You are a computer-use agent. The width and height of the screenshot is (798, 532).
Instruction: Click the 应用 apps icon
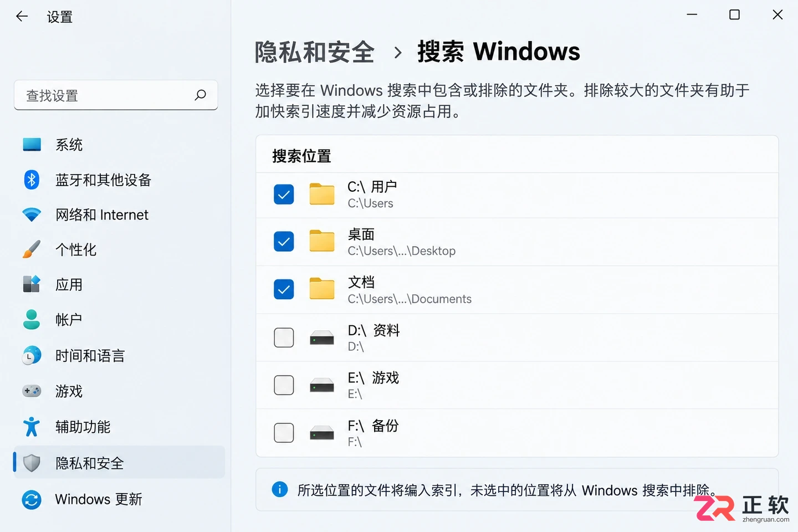(x=32, y=284)
